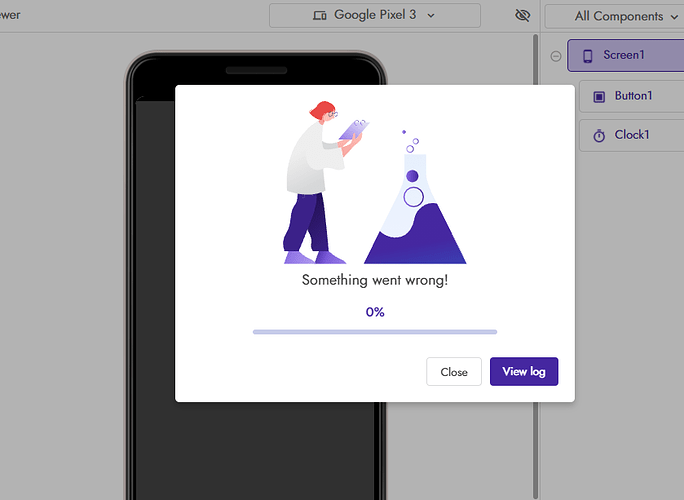This screenshot has width=684, height=500.
Task: Open the All Components dropdown
Action: tap(616, 17)
